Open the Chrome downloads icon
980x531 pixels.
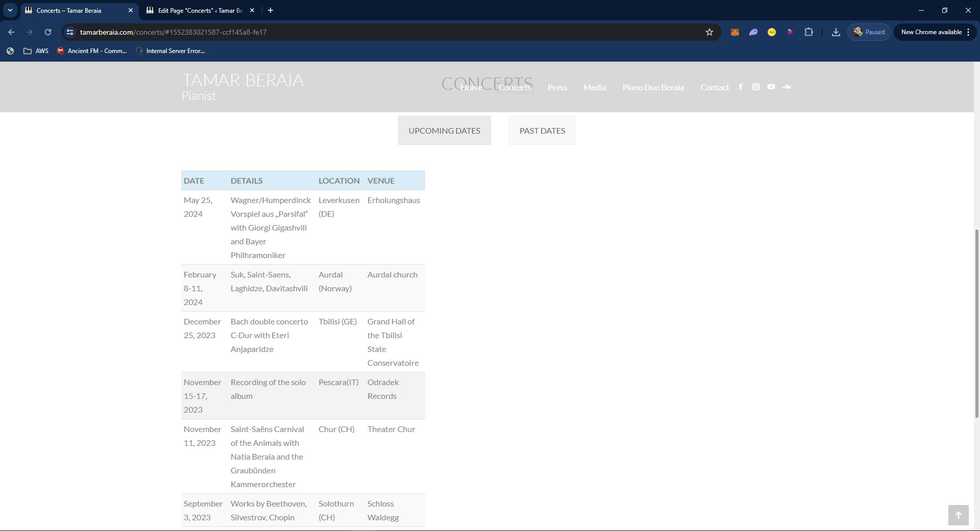pos(836,32)
